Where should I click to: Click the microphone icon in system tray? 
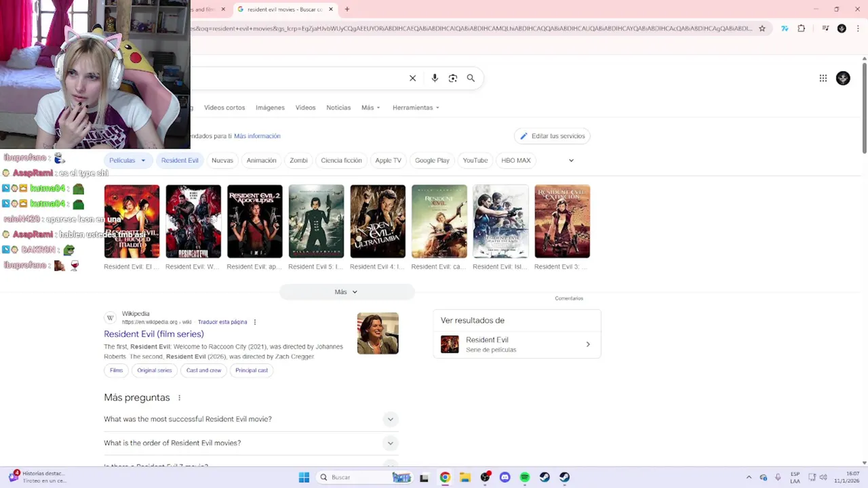(778, 477)
